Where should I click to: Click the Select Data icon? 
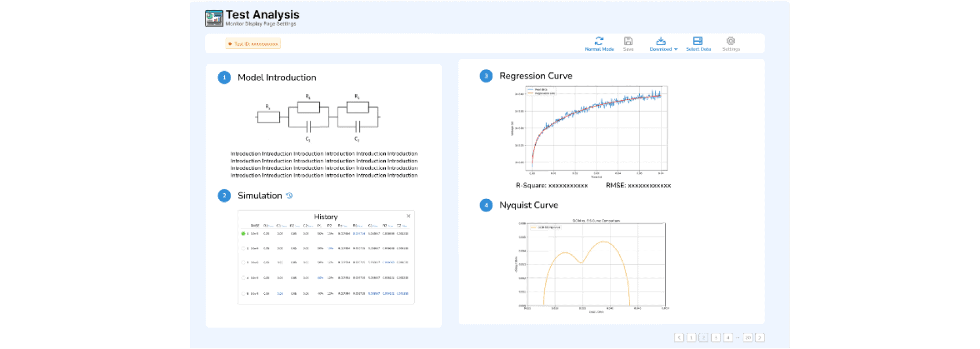coord(698,42)
